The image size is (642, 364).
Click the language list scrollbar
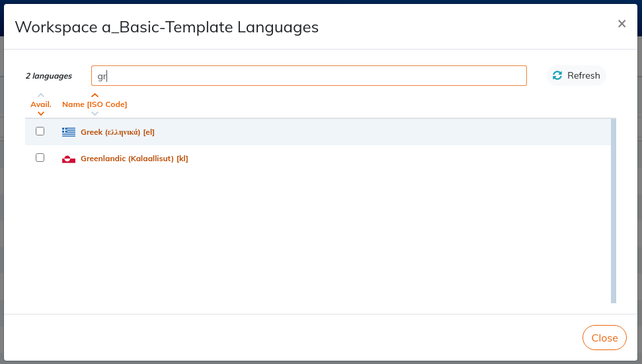pyautogui.click(x=614, y=211)
